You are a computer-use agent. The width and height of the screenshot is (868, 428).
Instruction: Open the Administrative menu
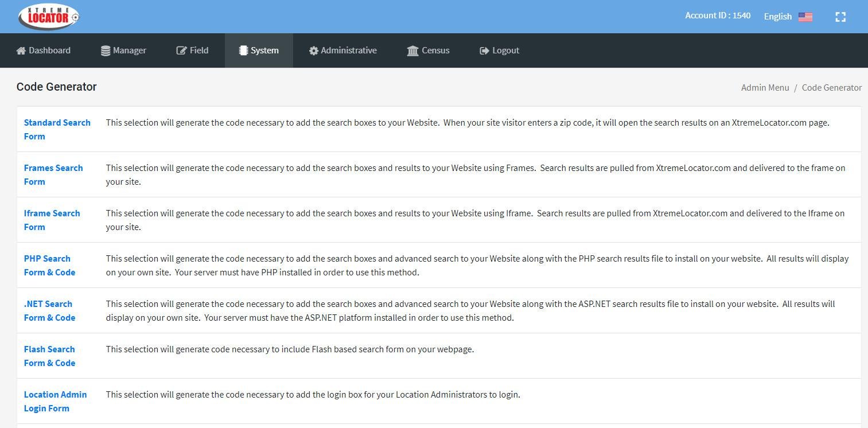(x=348, y=50)
